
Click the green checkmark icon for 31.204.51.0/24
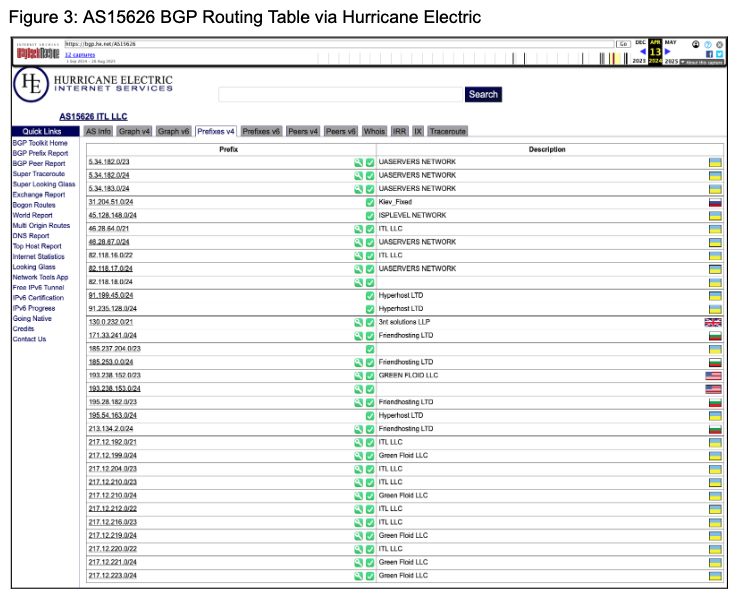coord(370,202)
